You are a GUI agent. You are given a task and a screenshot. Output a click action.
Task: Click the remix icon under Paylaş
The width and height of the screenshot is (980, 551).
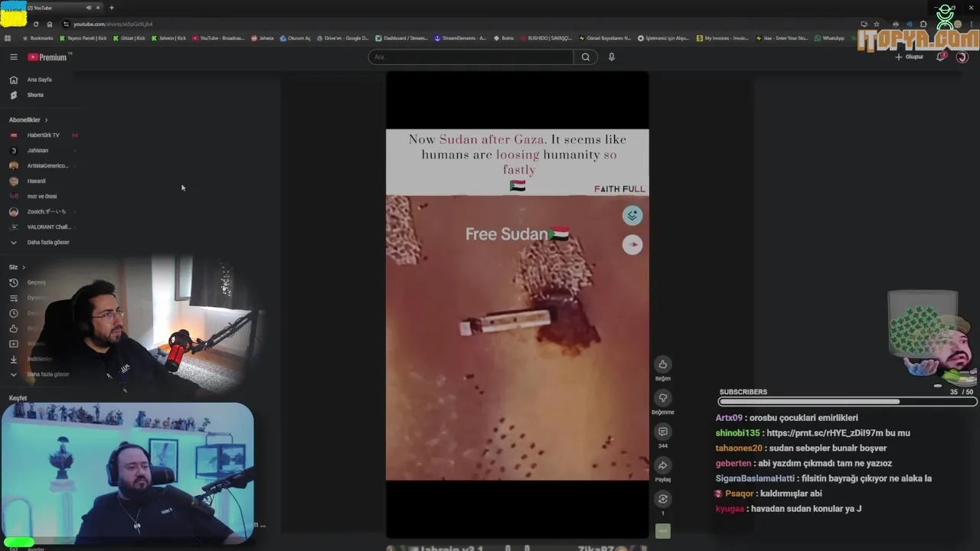663,499
